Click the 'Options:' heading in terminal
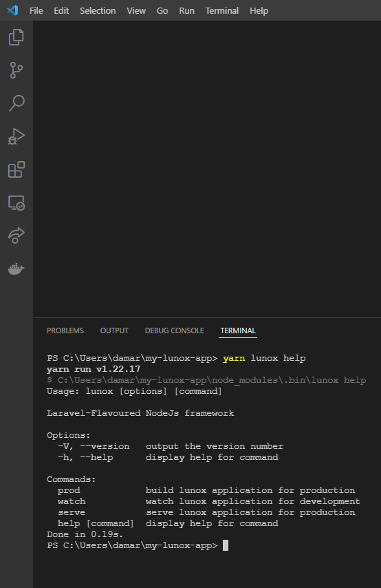Image resolution: width=381 pixels, height=588 pixels. 69,435
